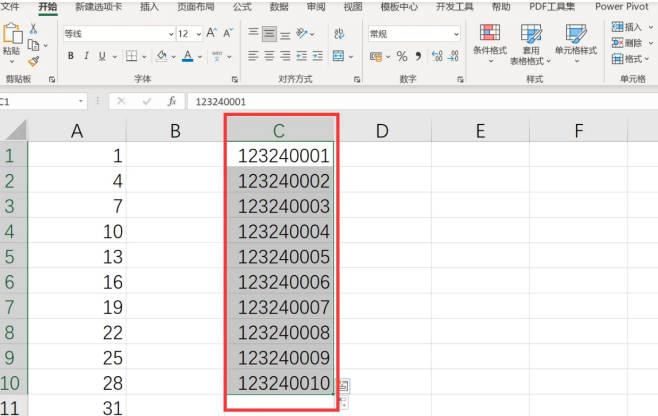Viewport: 658px width, 416px height.
Task: Expand the number format dropdown 常规
Action: (456, 34)
